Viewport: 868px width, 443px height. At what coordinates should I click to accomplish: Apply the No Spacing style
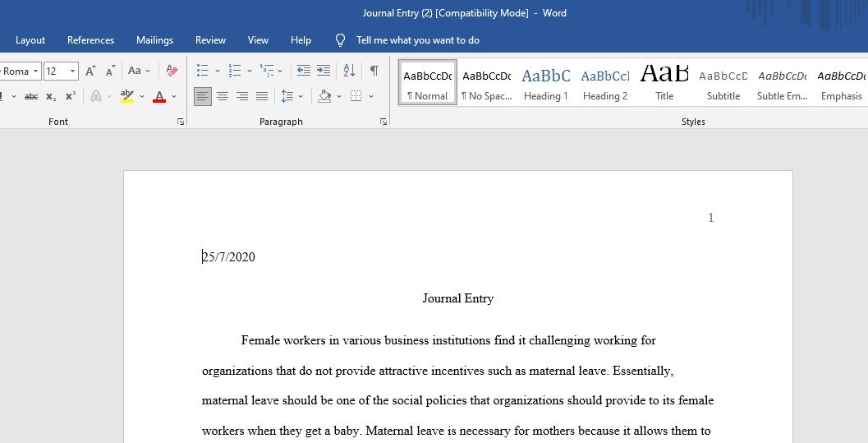click(x=487, y=82)
